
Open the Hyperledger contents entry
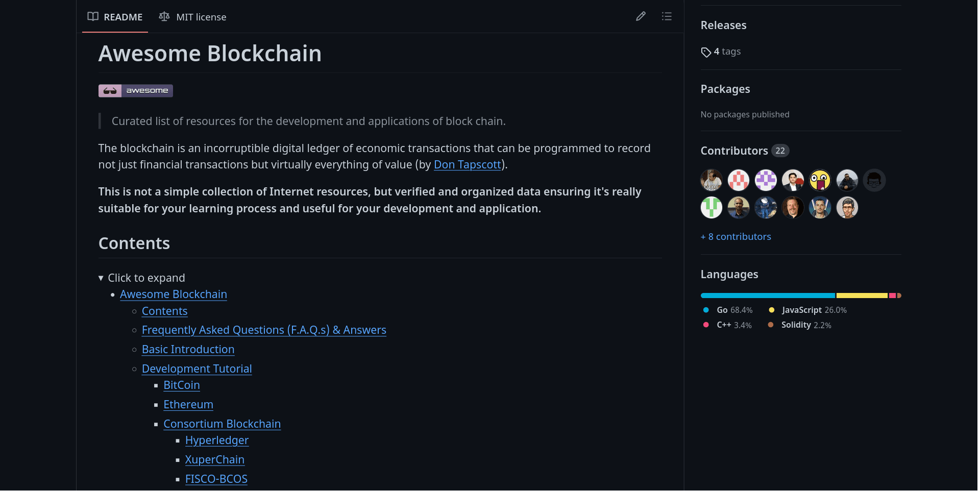click(217, 440)
